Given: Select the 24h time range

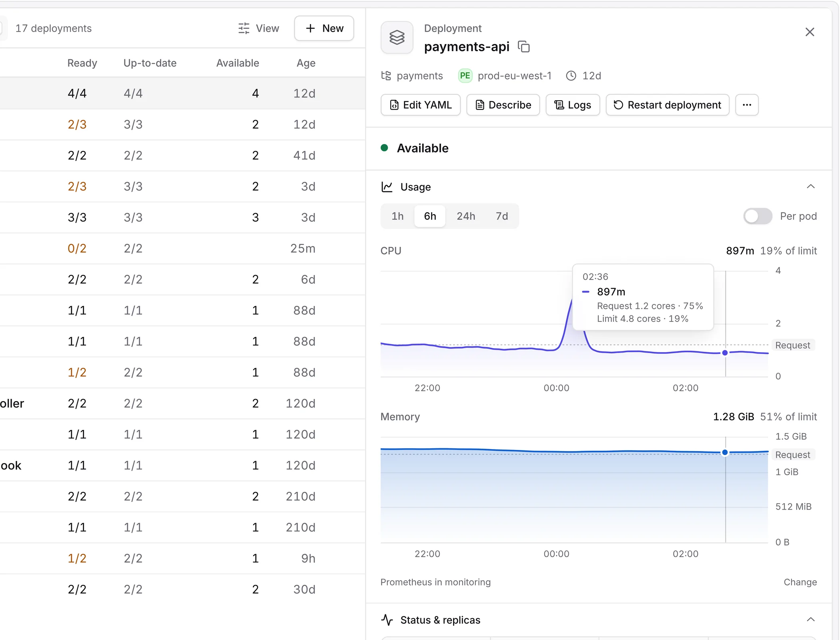Looking at the screenshot, I should (466, 216).
